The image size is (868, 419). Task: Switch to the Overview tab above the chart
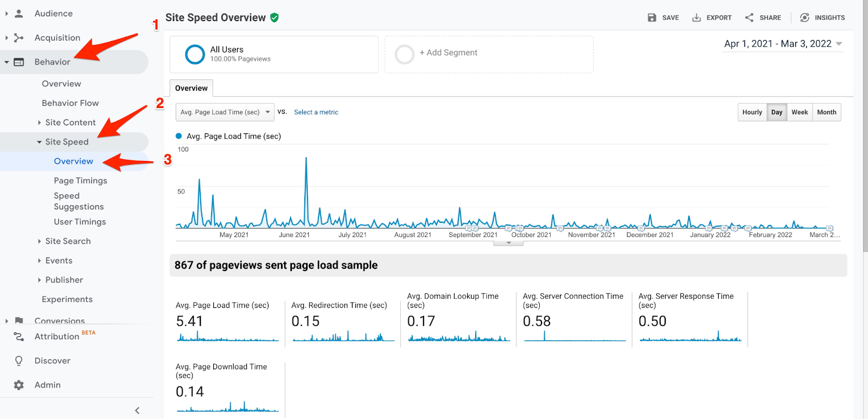(x=191, y=88)
